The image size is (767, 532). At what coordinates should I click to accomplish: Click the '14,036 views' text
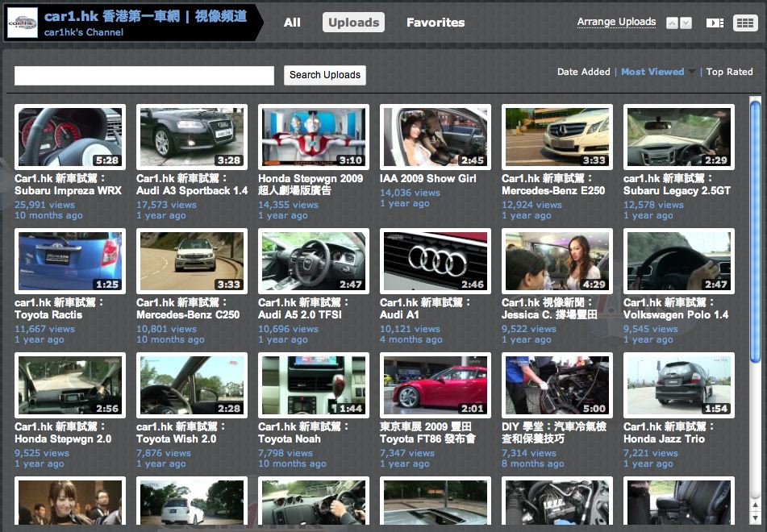(410, 193)
